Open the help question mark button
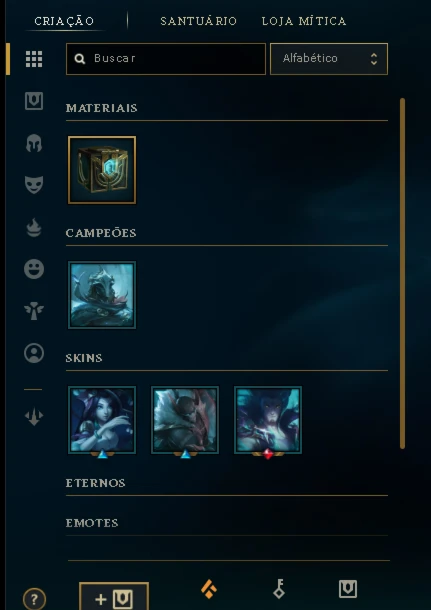The width and height of the screenshot is (431, 610). (34, 599)
